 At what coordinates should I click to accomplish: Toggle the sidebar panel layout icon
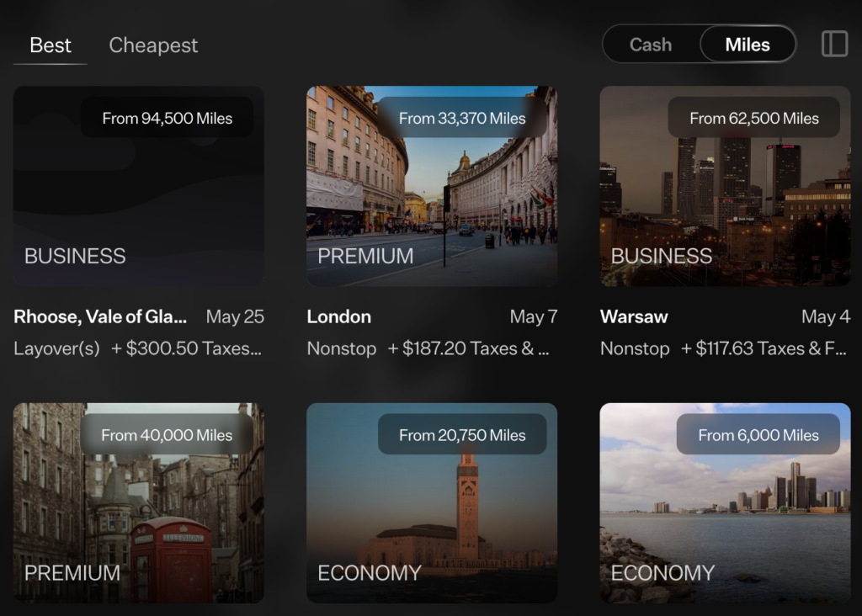pyautogui.click(x=833, y=45)
